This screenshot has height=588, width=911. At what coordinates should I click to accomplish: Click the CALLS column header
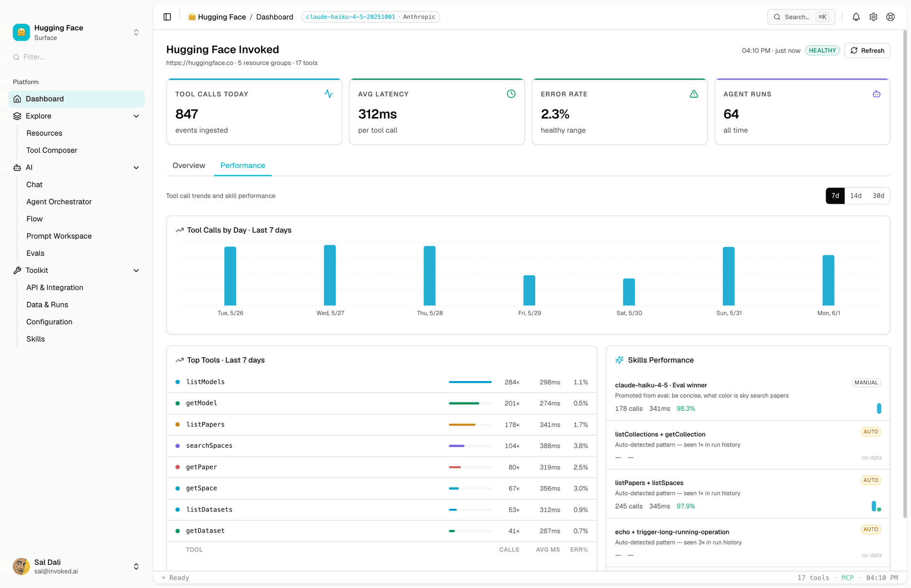(509, 550)
